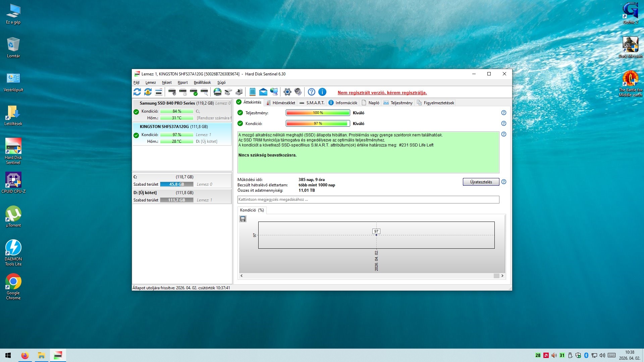The width and height of the screenshot is (644, 362).
Task: Click the unregistered version registration link
Action: coord(382,93)
